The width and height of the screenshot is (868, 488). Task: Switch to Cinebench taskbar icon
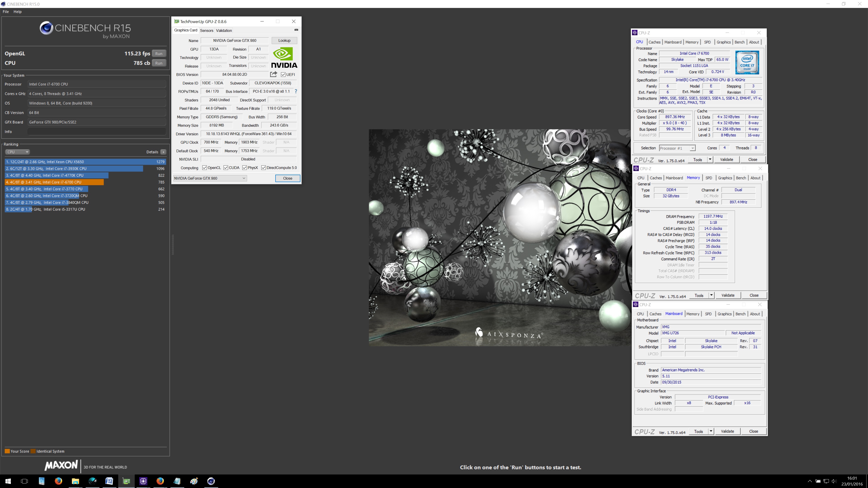point(211,481)
